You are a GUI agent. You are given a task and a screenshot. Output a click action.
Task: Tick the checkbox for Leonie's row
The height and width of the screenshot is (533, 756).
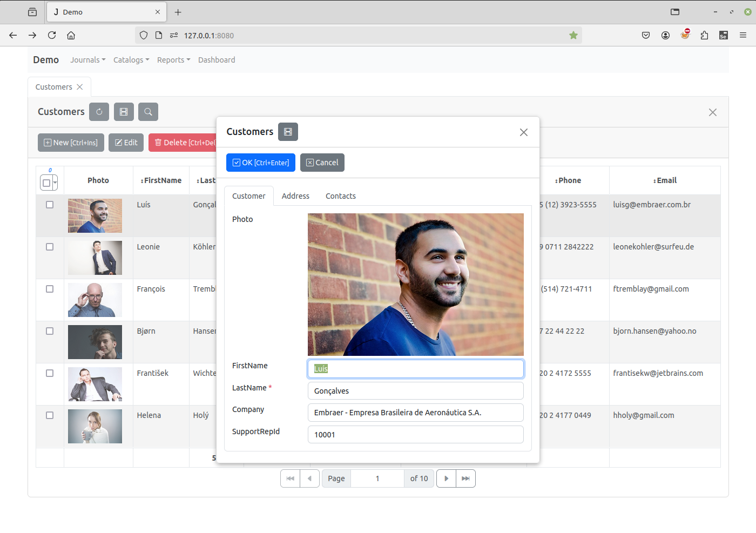pos(50,247)
